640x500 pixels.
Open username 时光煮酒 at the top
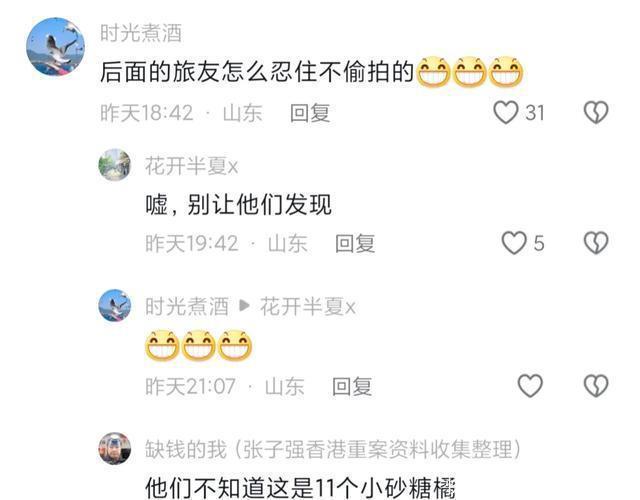(141, 33)
